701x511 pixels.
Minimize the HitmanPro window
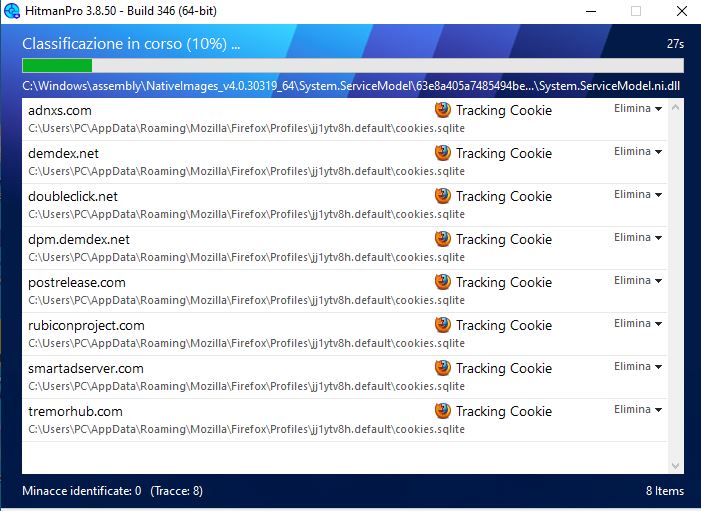point(591,11)
